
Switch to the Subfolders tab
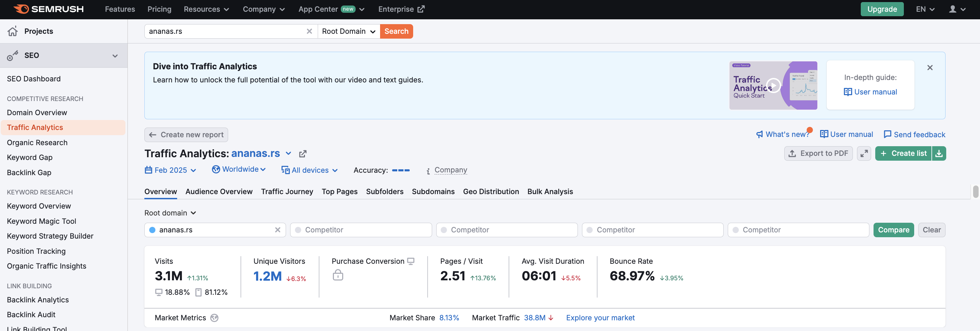[x=385, y=192]
